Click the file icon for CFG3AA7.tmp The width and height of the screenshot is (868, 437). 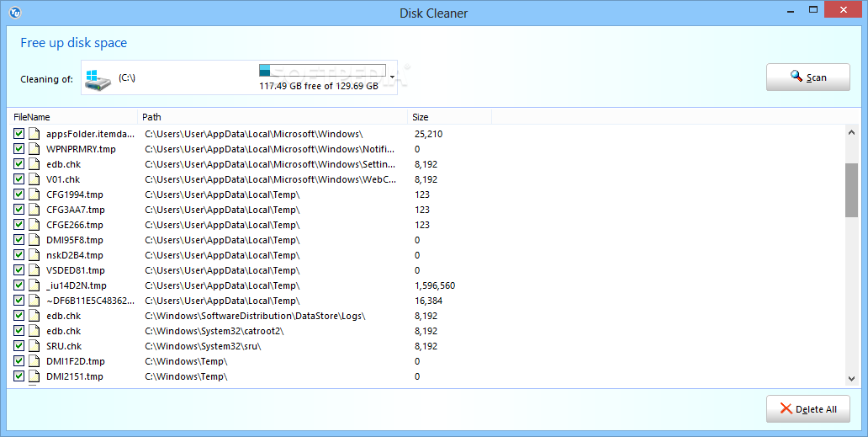[x=34, y=210]
